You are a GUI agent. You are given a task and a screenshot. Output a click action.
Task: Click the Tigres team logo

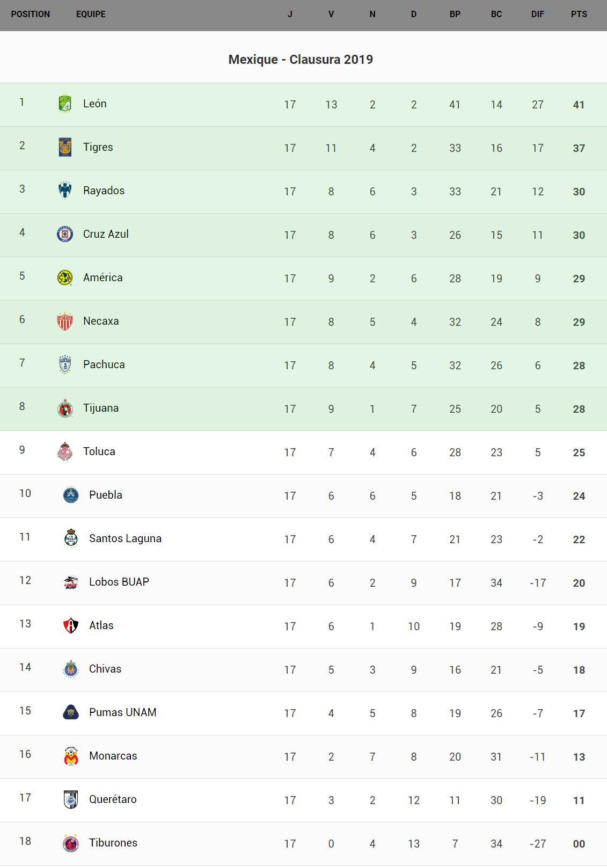click(x=65, y=147)
